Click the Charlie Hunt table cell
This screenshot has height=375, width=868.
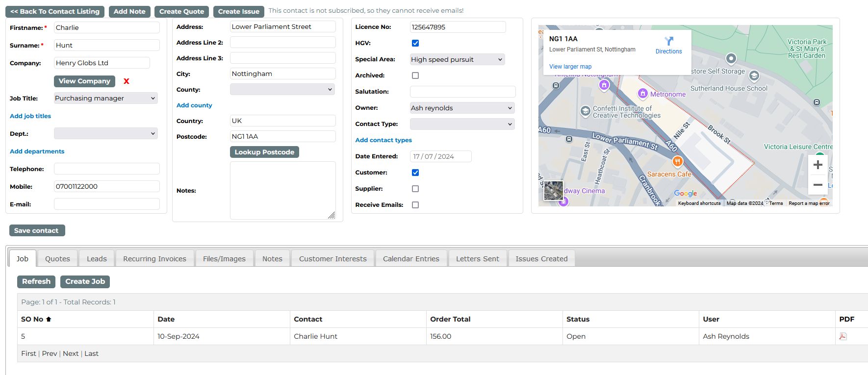pyautogui.click(x=358, y=336)
